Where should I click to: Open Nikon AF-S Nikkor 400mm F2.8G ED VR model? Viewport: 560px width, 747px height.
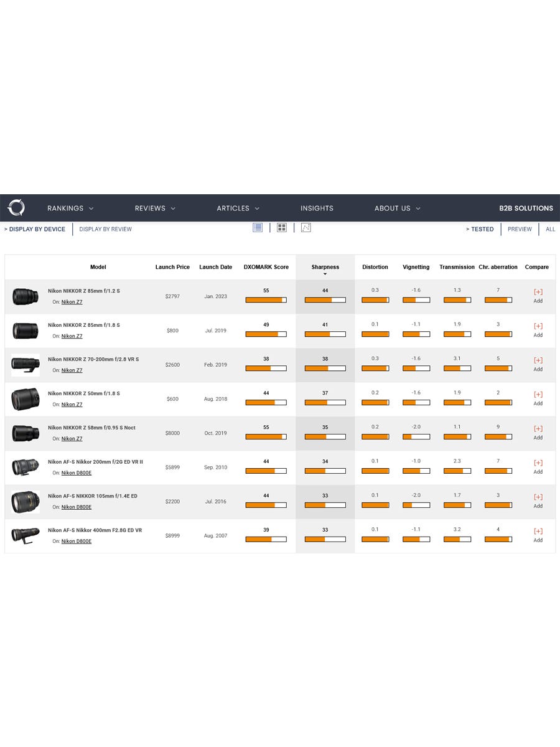pos(95,530)
